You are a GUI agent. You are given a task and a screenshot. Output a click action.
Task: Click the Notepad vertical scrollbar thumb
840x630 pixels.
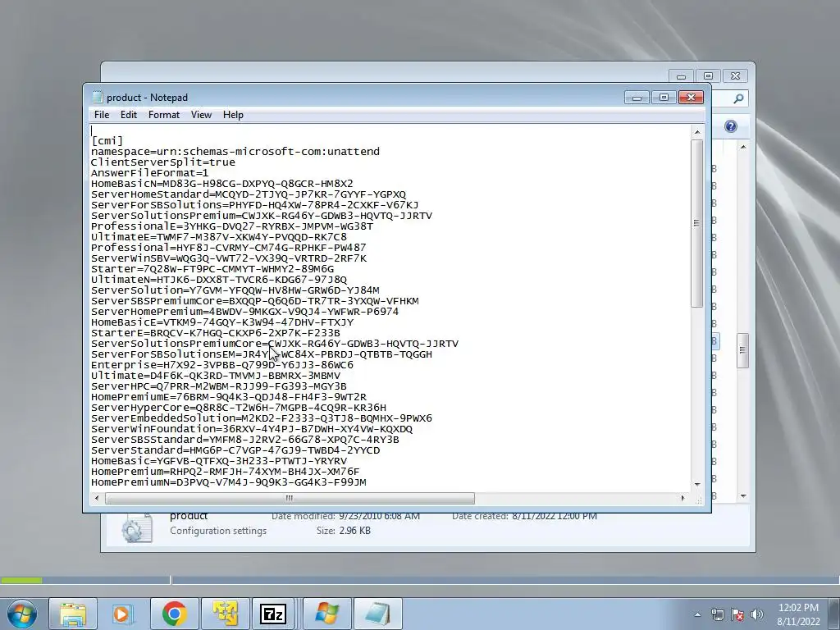[697, 223]
